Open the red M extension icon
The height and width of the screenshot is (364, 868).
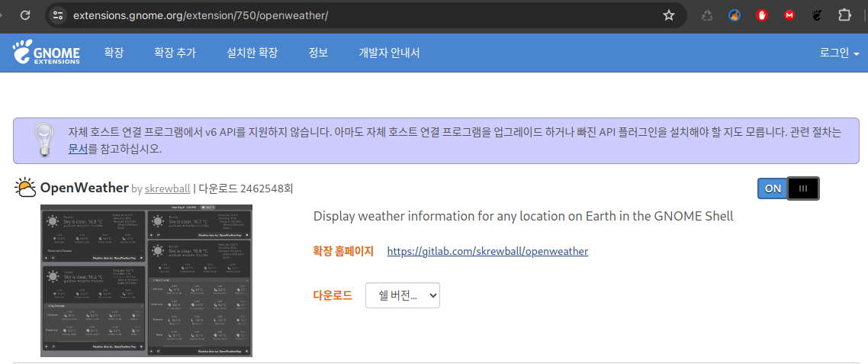tap(789, 15)
